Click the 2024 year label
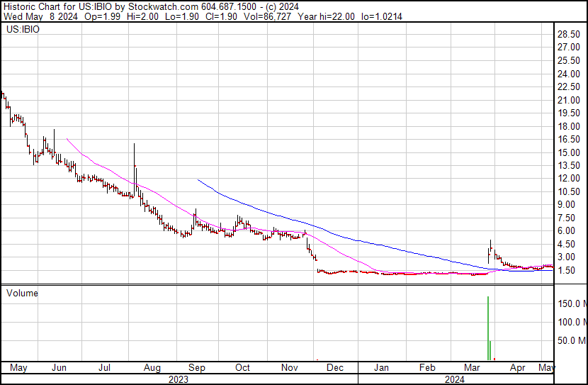The height and width of the screenshot is (385, 588). pos(454,379)
